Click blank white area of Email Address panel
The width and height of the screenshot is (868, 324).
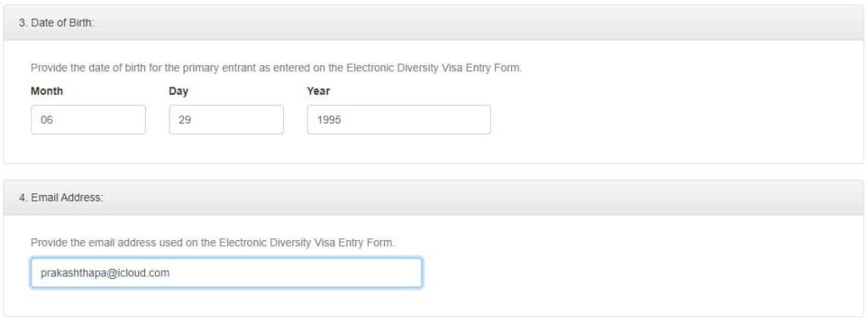click(637, 271)
